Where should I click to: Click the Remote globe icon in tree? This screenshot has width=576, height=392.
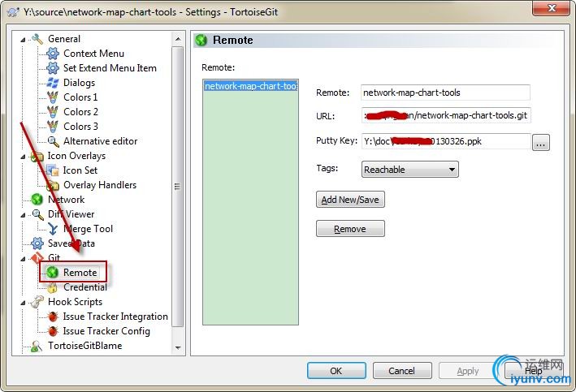pyautogui.click(x=53, y=273)
